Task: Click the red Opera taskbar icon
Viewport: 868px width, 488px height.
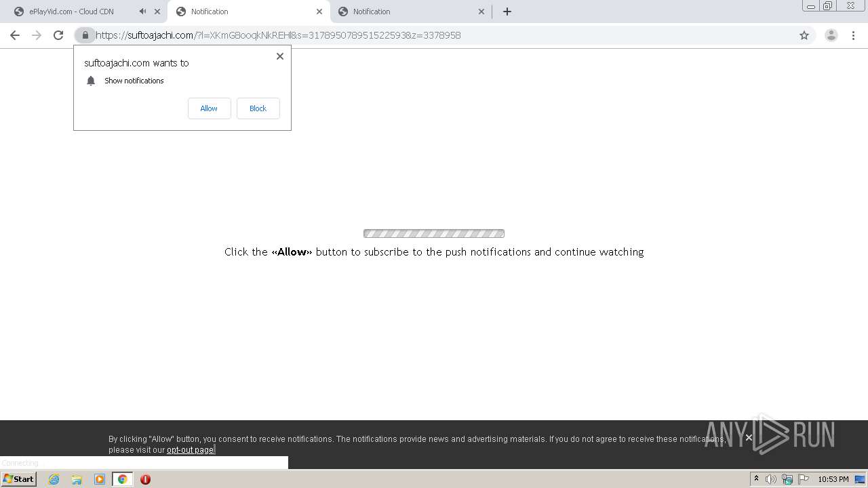Action: pyautogui.click(x=145, y=479)
